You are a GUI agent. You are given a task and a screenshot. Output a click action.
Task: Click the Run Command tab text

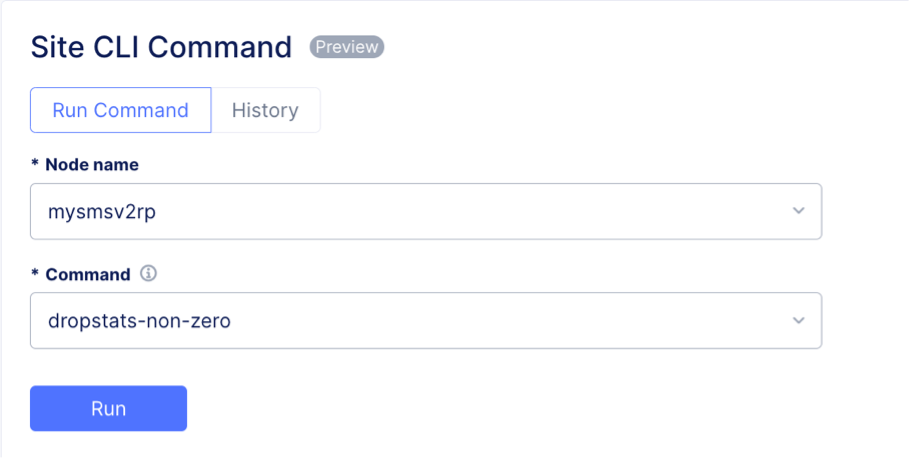[120, 110]
